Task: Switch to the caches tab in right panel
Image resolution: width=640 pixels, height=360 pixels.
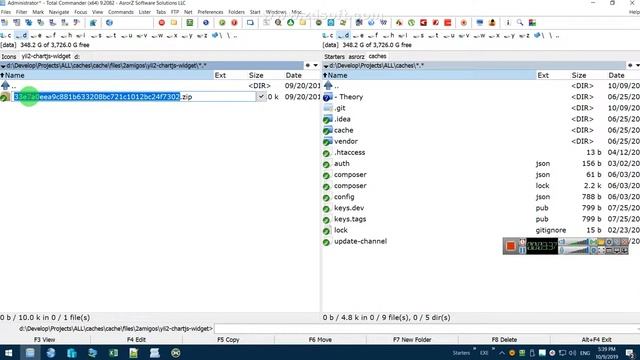Action: [378, 56]
